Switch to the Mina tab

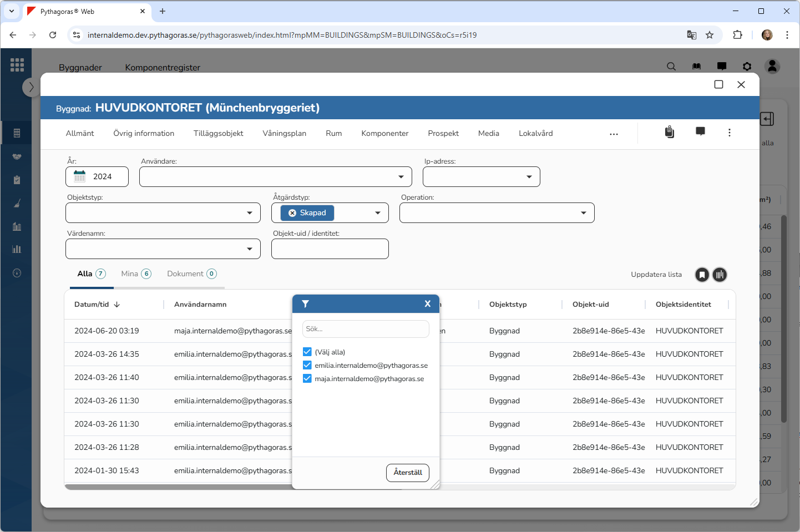[x=136, y=273]
